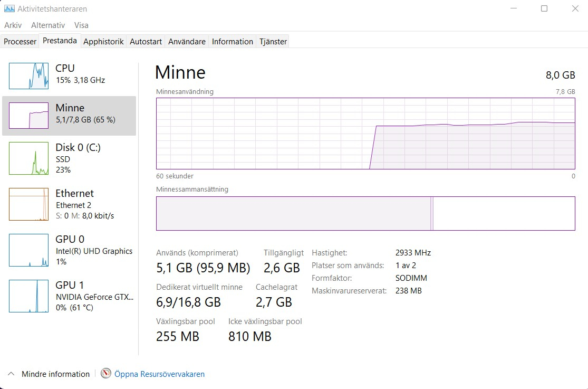Maximize the Aktivitetshanteraren window
588x389 pixels.
click(x=544, y=8)
